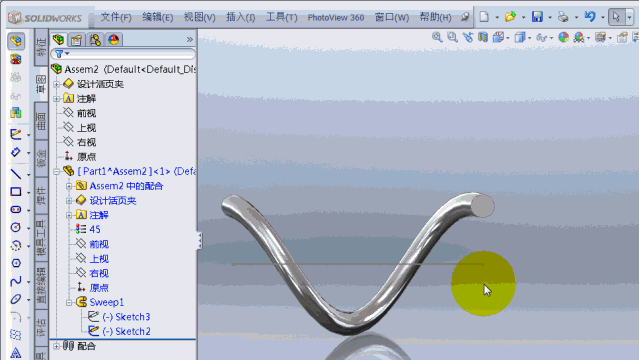The width and height of the screenshot is (639, 360).
Task: Open the 帮助(H) menu
Action: [435, 18]
